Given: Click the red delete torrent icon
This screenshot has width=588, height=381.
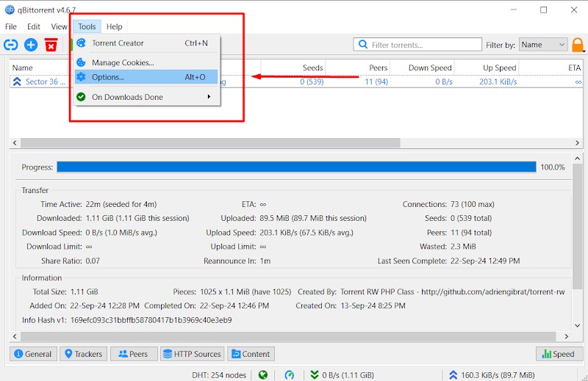Looking at the screenshot, I should (x=51, y=45).
